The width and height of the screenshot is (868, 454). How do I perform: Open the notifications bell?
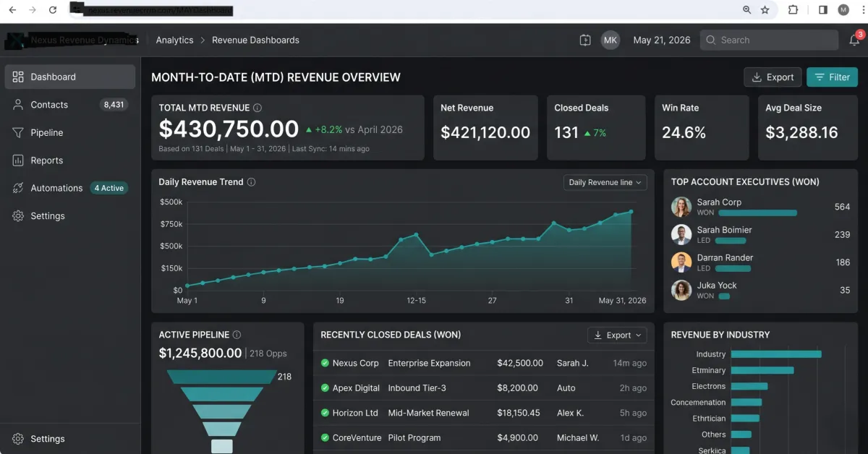point(854,40)
